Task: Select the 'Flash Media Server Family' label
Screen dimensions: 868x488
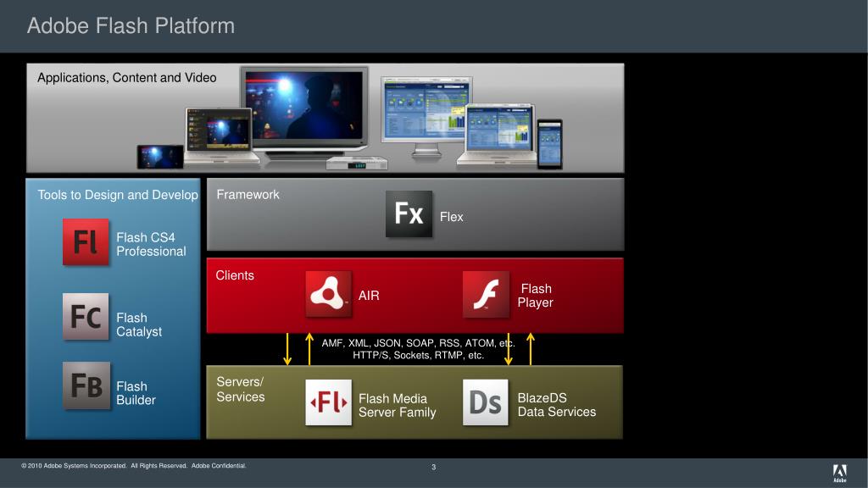Action: (x=398, y=405)
